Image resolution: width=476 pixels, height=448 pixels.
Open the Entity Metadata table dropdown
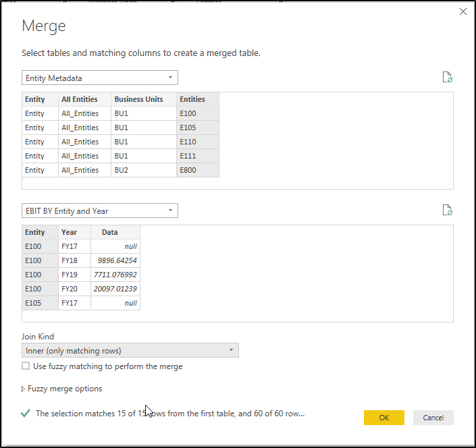coord(100,78)
